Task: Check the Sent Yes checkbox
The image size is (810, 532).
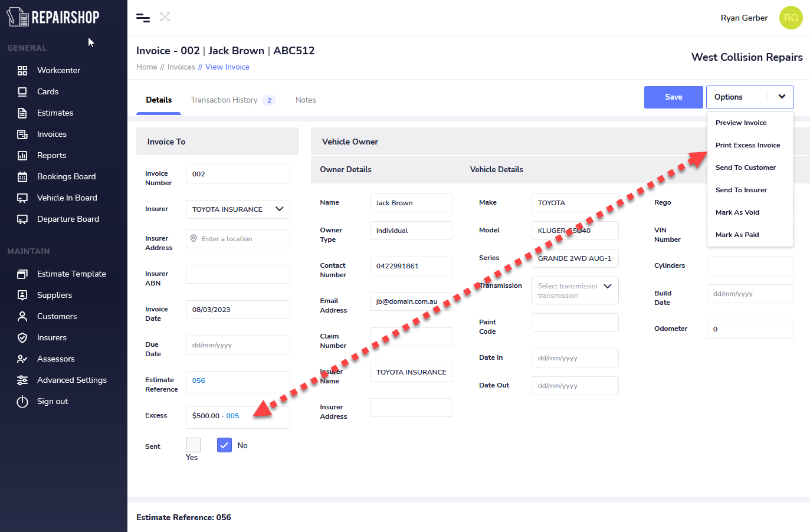Action: (x=193, y=445)
